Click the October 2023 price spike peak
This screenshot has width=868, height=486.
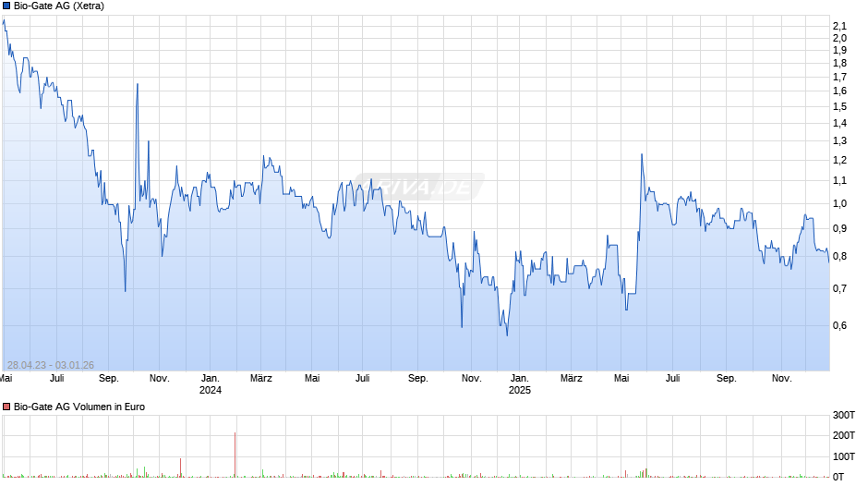pyautogui.click(x=138, y=84)
